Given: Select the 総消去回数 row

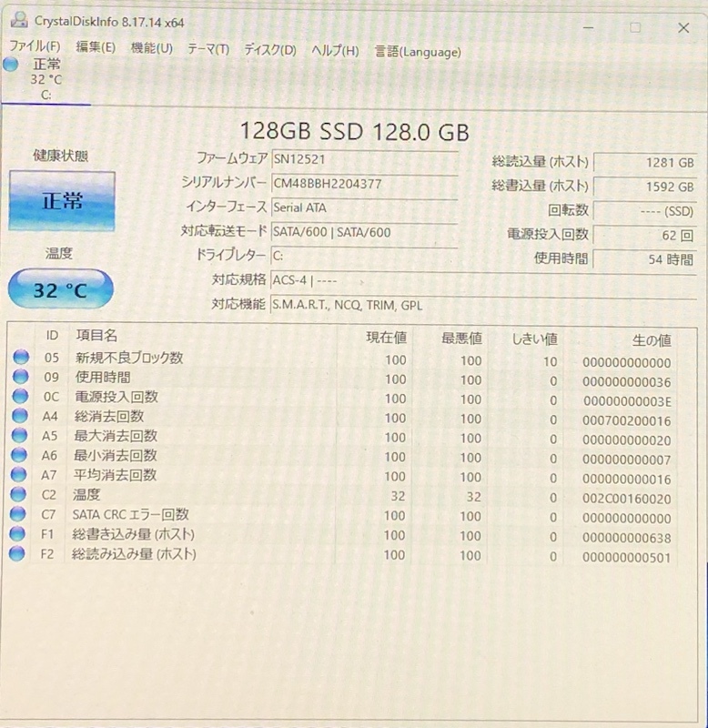Looking at the screenshot, I should [x=343, y=419].
